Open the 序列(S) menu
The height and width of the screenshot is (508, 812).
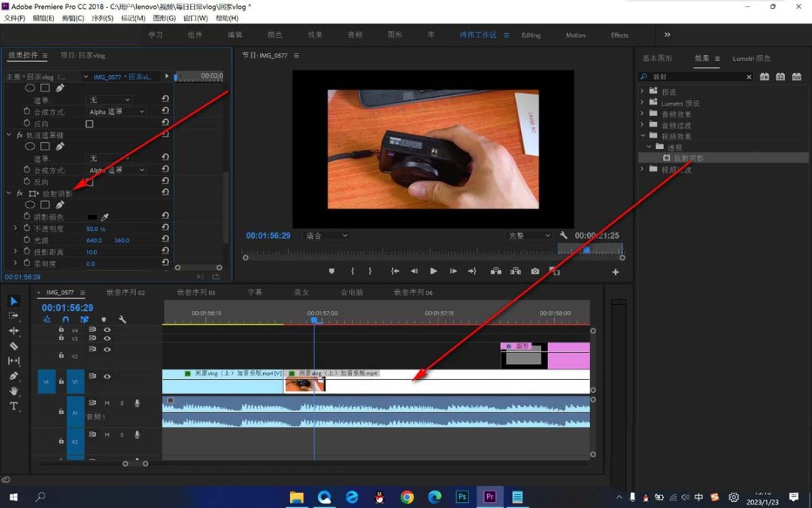(x=102, y=18)
